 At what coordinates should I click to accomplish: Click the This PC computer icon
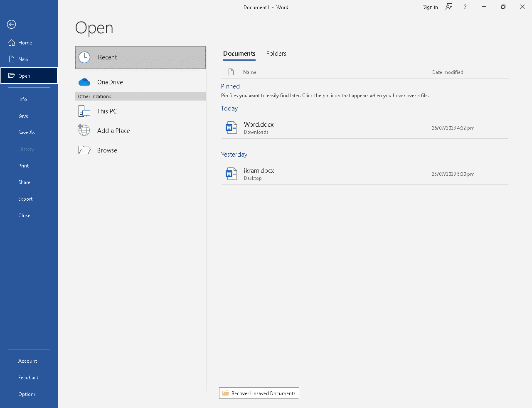click(x=84, y=111)
